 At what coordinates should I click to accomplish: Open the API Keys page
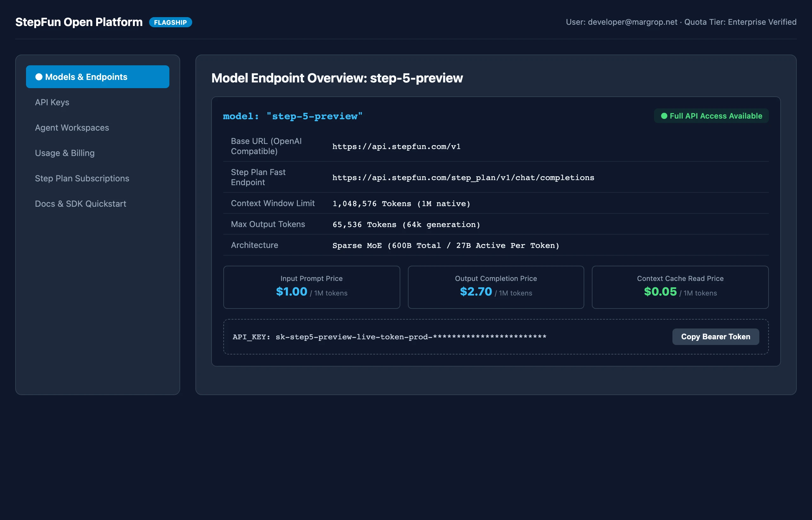(x=52, y=102)
